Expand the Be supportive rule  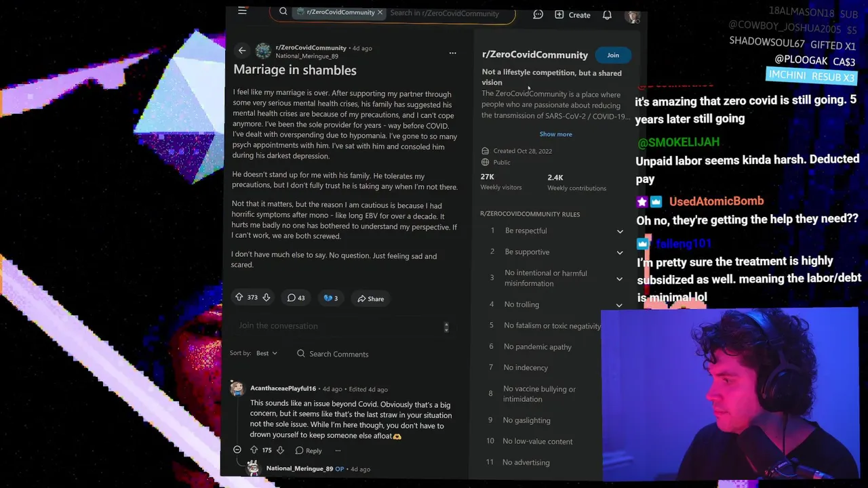[555, 252]
